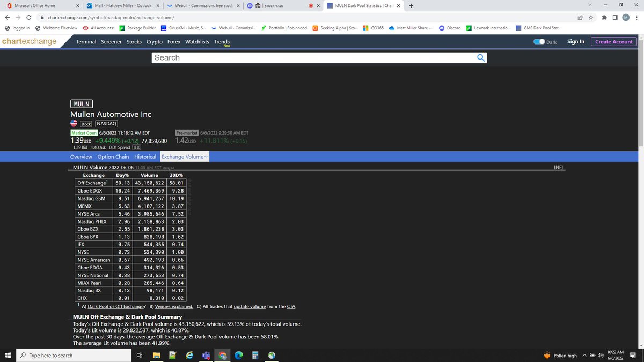644x362 pixels.
Task: Open the Screener menu item
Action: tap(111, 41)
